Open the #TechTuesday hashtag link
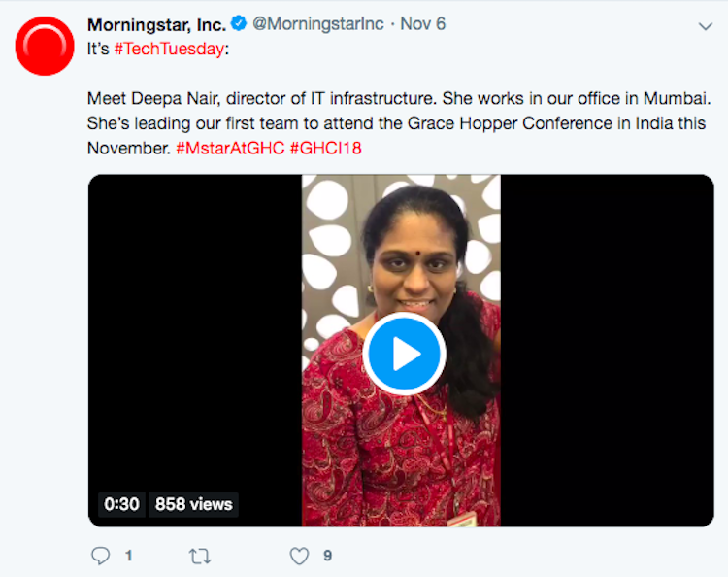 pyautogui.click(x=169, y=49)
